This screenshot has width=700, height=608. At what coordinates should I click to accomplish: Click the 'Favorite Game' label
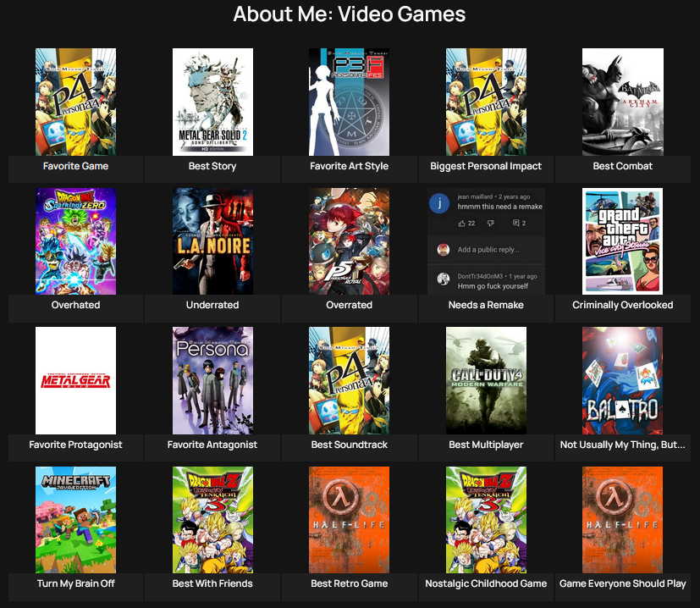click(x=75, y=166)
